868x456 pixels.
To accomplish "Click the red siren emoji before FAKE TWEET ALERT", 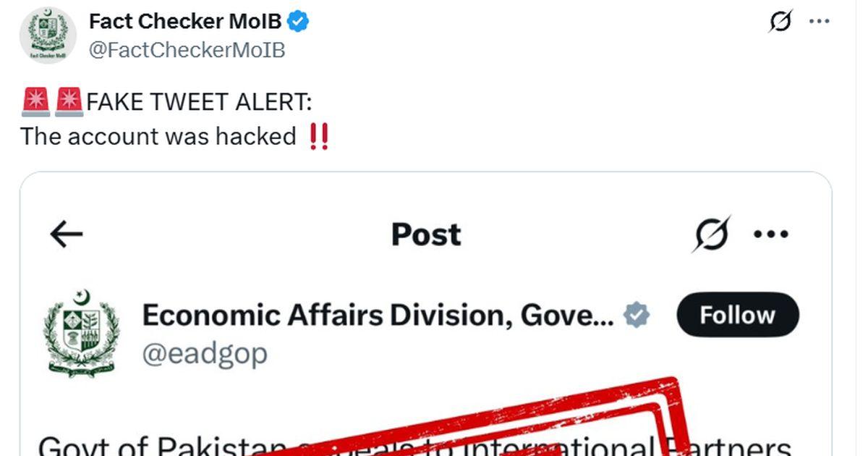I will click(x=36, y=102).
